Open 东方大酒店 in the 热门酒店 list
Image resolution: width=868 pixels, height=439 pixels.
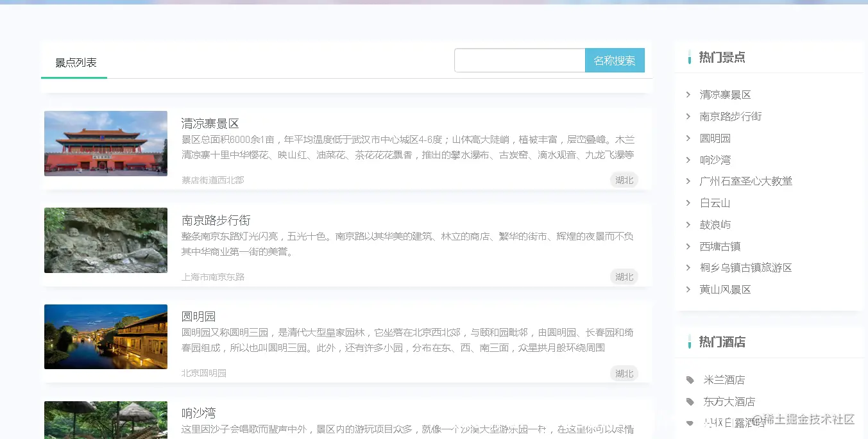[729, 402]
